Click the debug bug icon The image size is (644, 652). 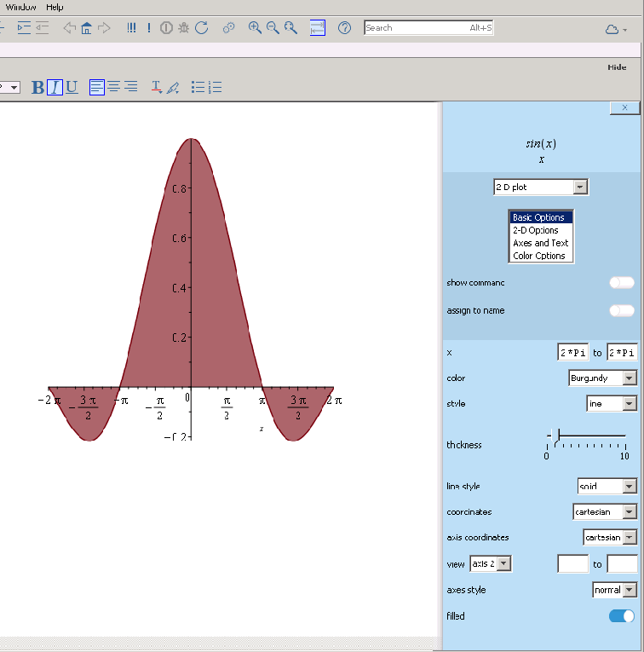(183, 28)
